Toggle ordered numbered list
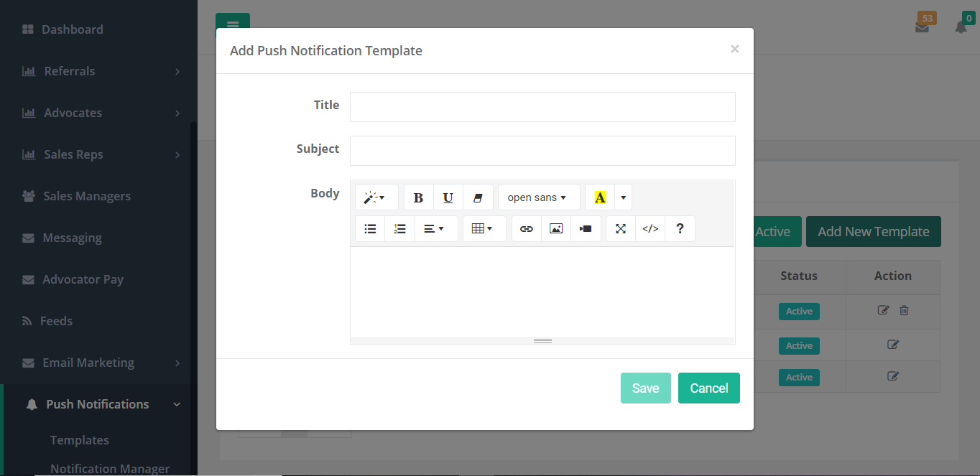Screen dimensions: 980x476 (x=400, y=229)
